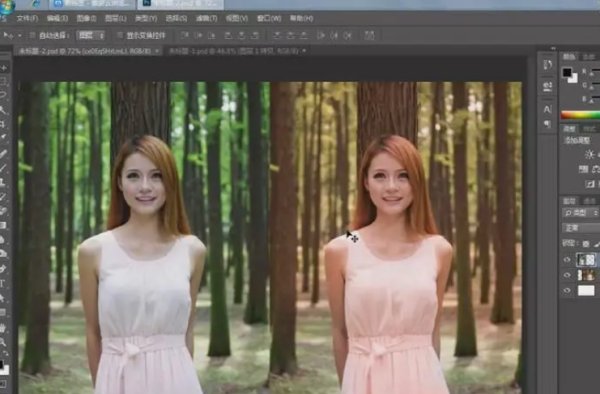Select the Zoom tool
The height and width of the screenshot is (394, 600).
(4, 342)
